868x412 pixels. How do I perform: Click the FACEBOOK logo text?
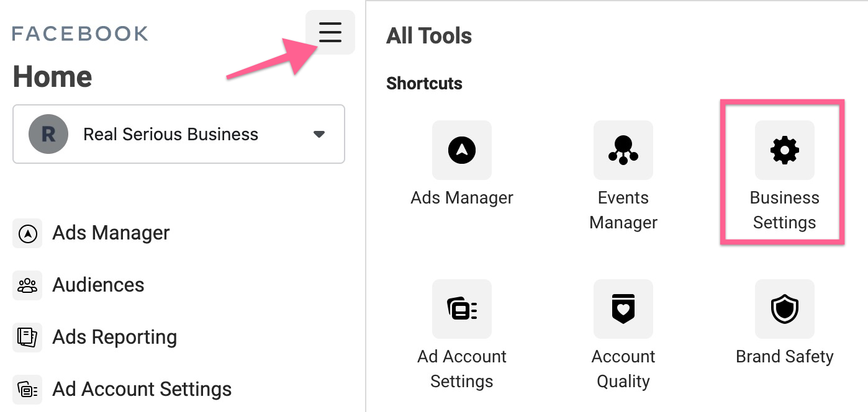click(x=80, y=34)
